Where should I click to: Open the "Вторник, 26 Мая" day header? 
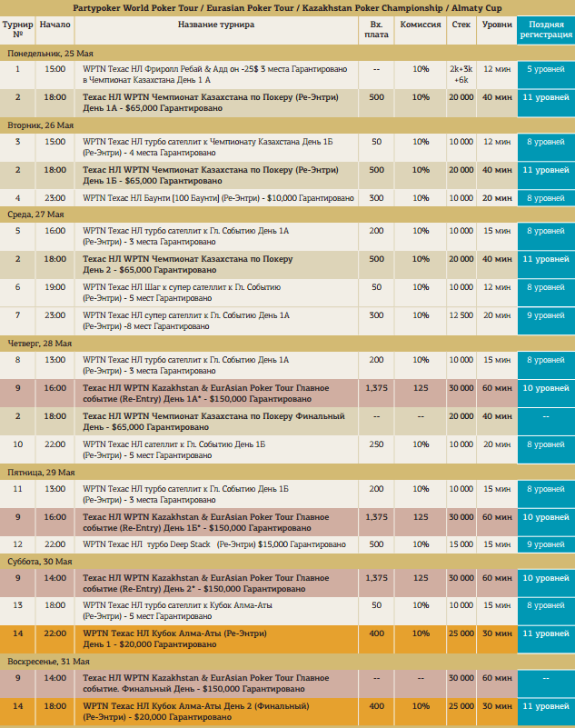point(40,126)
